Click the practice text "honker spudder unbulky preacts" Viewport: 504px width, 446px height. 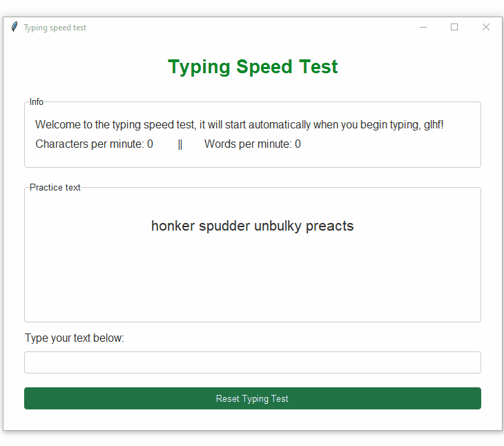(252, 226)
